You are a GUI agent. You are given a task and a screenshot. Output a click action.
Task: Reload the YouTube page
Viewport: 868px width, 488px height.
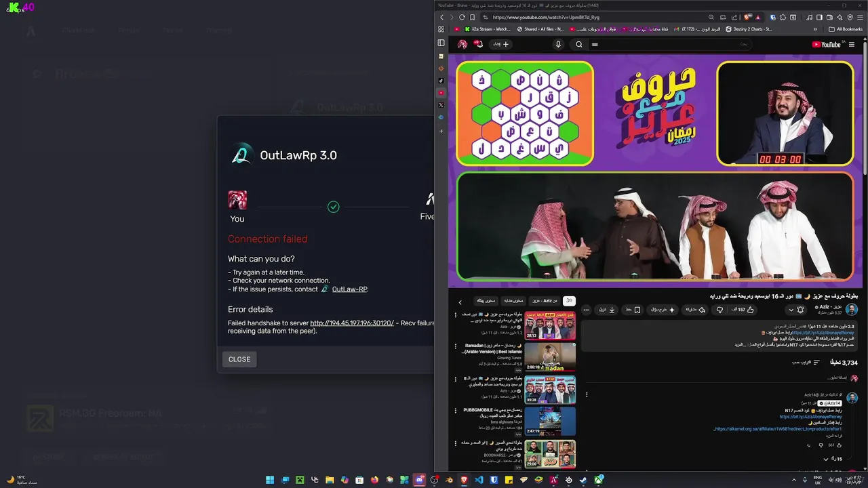click(462, 17)
